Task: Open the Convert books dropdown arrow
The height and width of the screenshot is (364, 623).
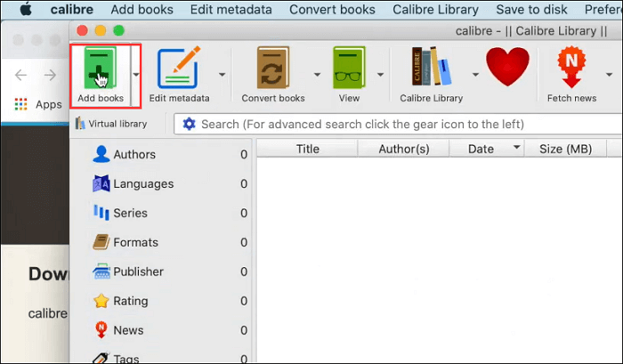Action: (317, 74)
